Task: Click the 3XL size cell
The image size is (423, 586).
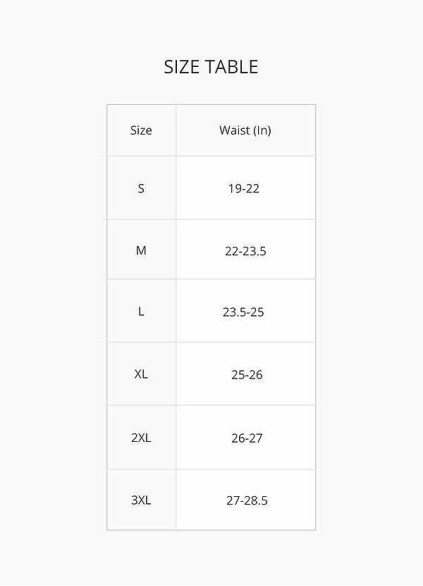Action: [141, 500]
